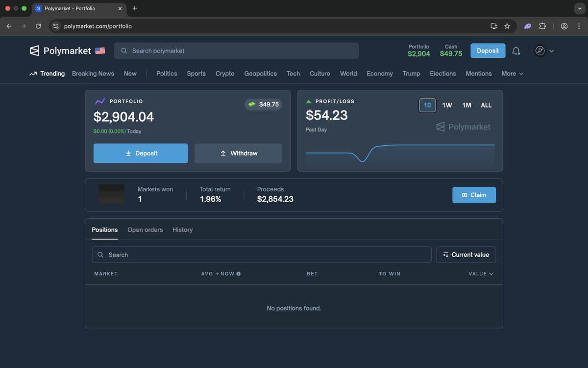The width and height of the screenshot is (588, 368).
Task: Click the markets won thumbnail image
Action: click(112, 194)
